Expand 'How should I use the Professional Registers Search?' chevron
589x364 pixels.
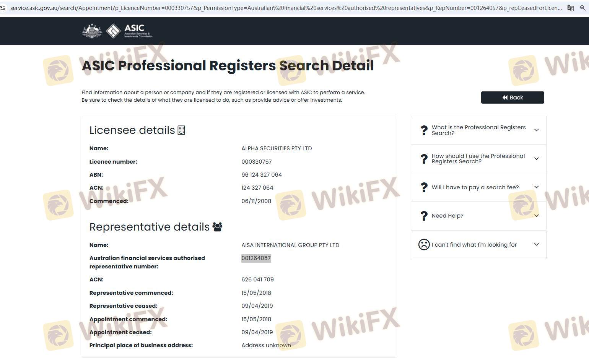click(x=537, y=159)
